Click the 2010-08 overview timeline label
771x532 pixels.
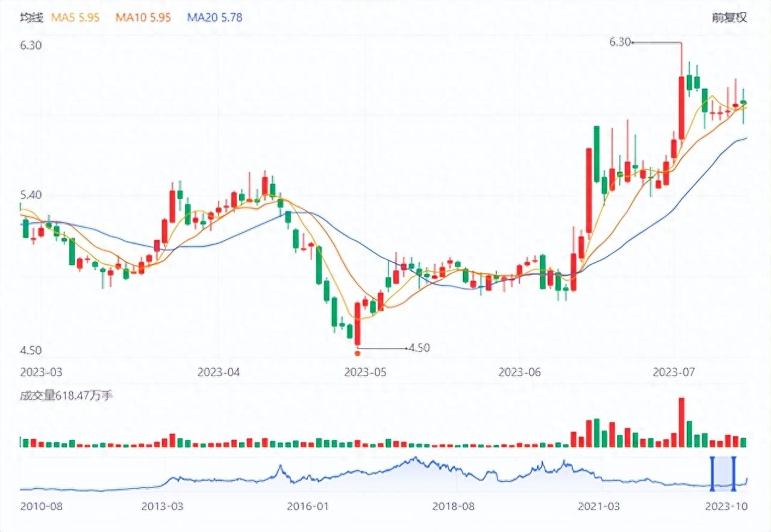pyautogui.click(x=41, y=506)
